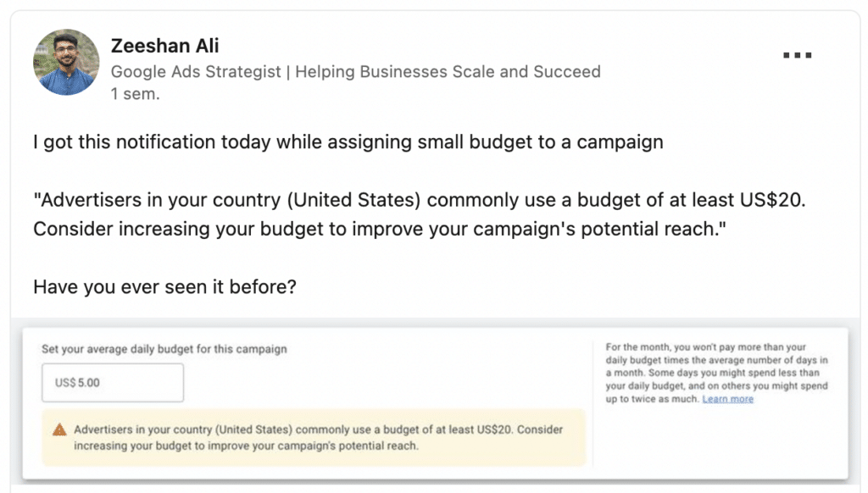Click 'Set your average daily budget' label
868x493 pixels.
[164, 349]
